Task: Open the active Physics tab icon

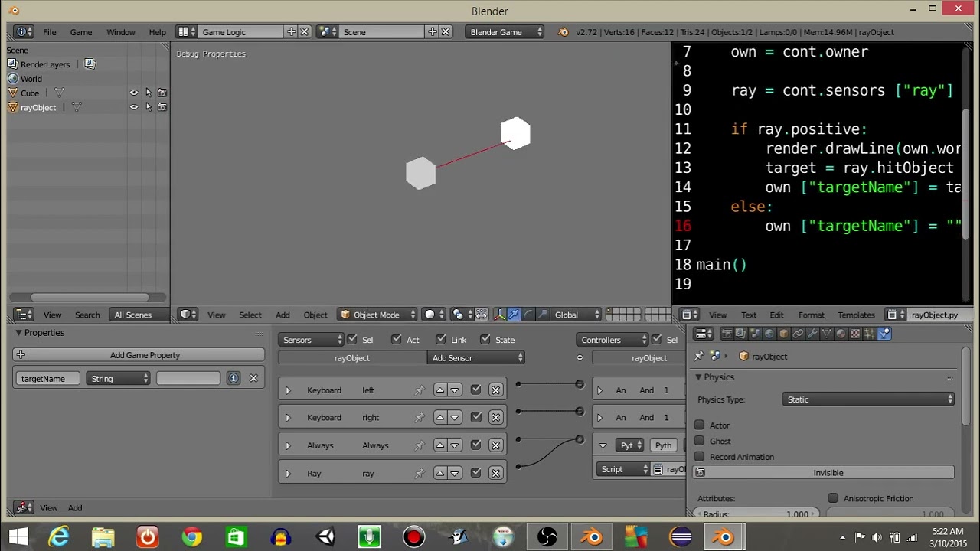Action: click(884, 333)
